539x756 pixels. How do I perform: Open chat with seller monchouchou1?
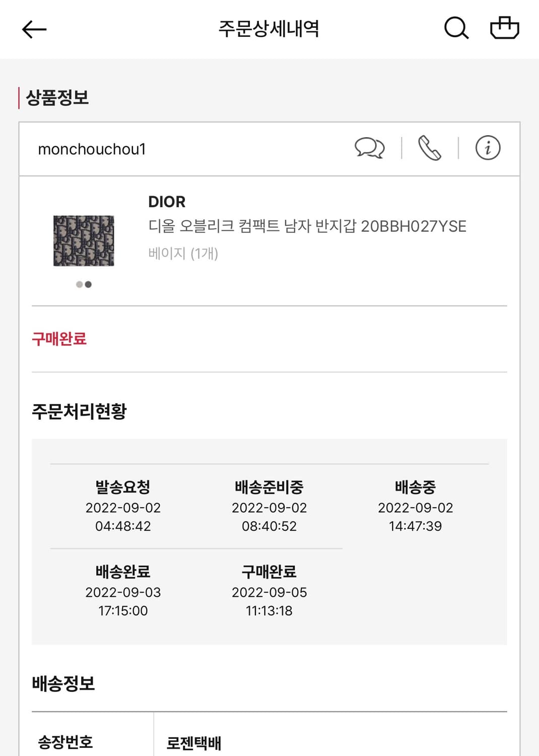(370, 149)
